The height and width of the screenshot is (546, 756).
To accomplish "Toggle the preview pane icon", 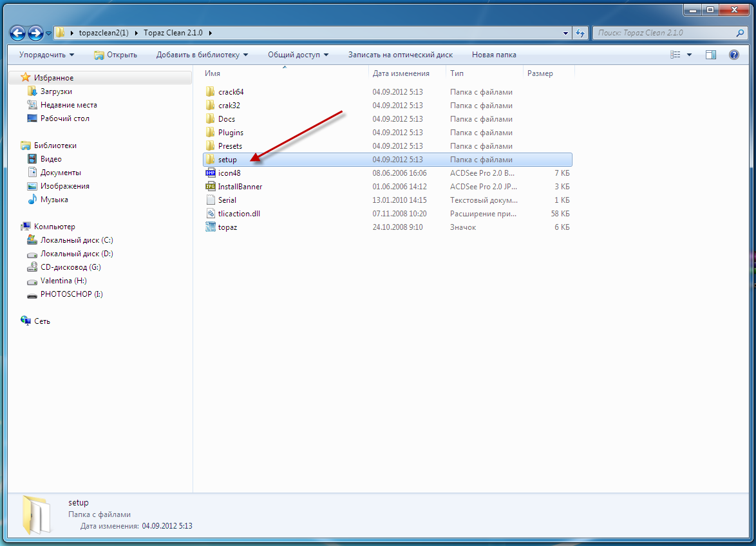I will pyautogui.click(x=711, y=55).
